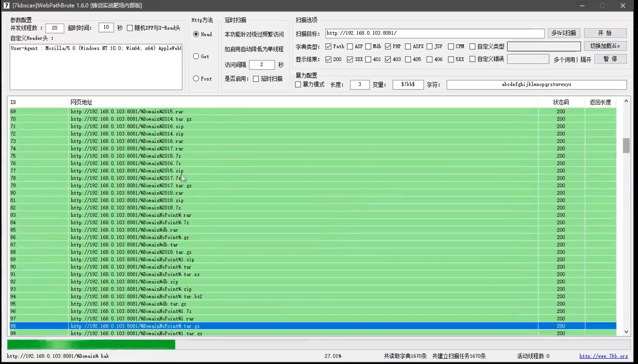The image size is (638, 364).
Task: Click the concurrent threads field showing 20
Action: click(x=55, y=28)
